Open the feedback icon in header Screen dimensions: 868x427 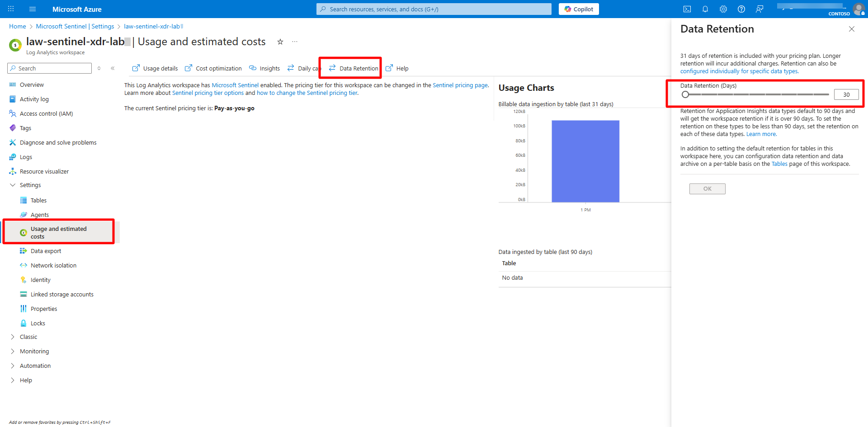click(759, 9)
